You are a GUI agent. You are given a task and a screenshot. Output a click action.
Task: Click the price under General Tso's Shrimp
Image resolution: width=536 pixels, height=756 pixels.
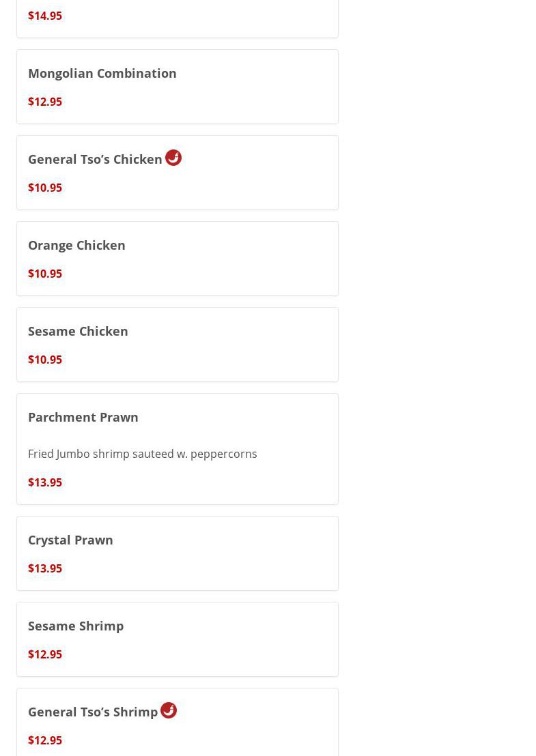45,740
